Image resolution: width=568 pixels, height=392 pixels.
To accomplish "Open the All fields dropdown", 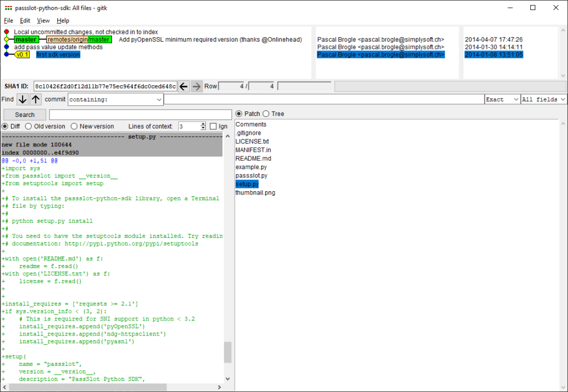I will pos(562,100).
